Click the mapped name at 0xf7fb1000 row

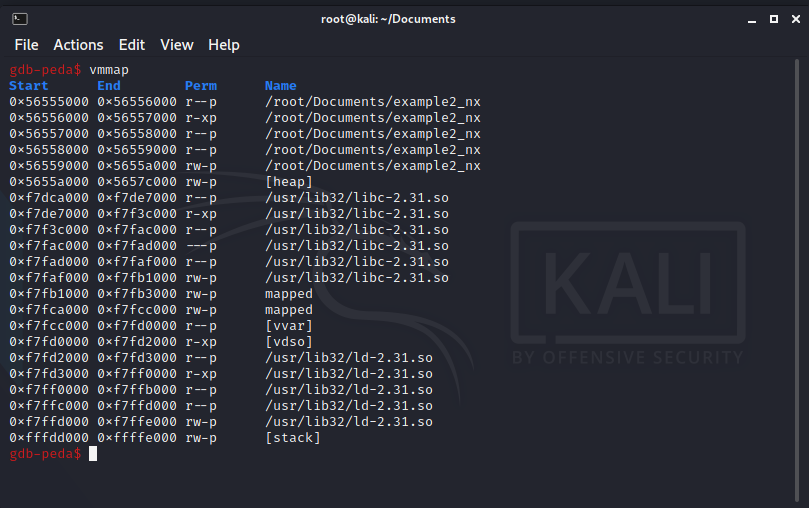coord(289,293)
